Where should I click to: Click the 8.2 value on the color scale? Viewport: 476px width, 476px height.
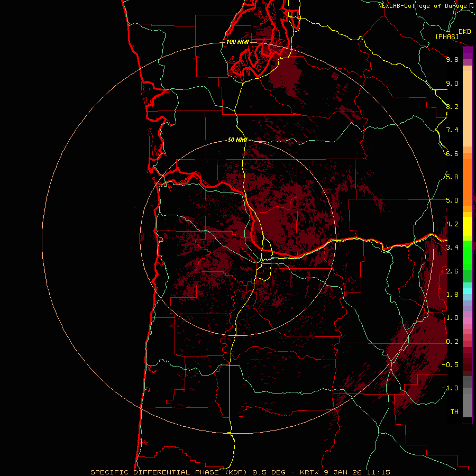[452, 106]
